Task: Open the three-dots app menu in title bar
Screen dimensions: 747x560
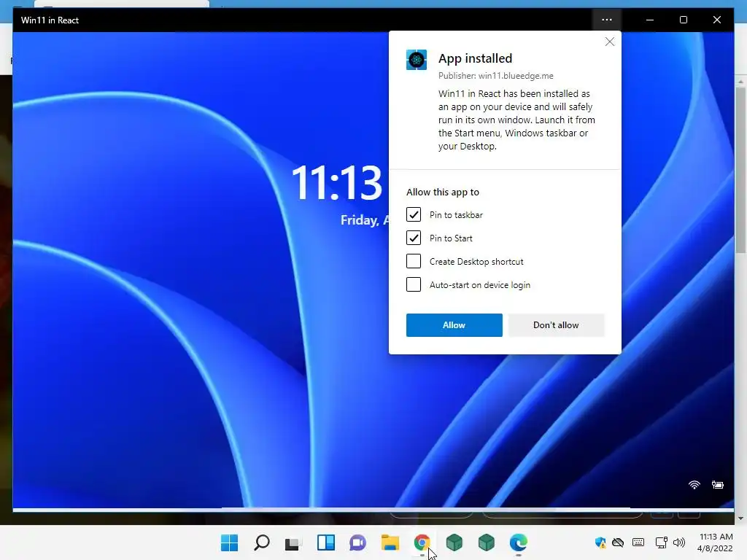Action: [x=606, y=20]
